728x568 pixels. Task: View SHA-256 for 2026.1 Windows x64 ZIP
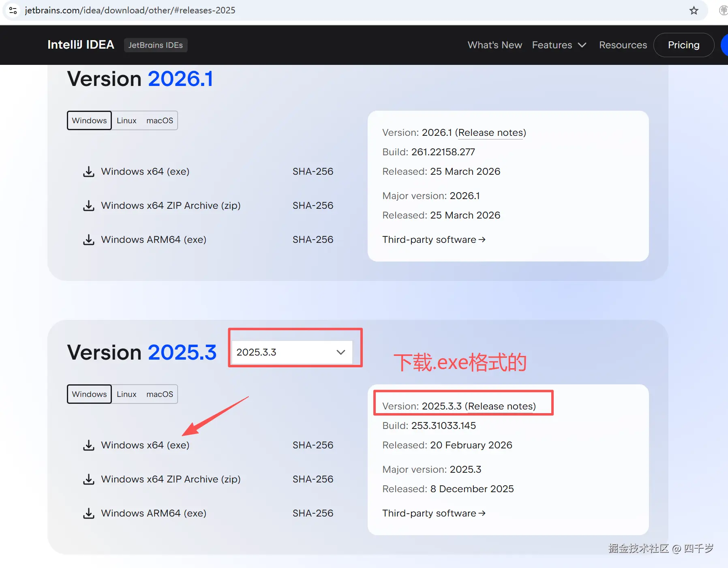[313, 206]
